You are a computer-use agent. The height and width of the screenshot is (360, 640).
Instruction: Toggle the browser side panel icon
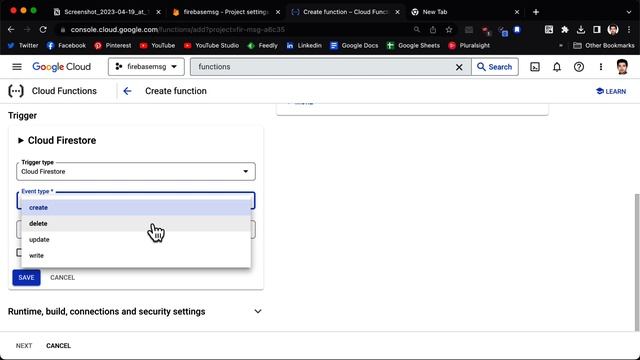[x=597, y=29]
